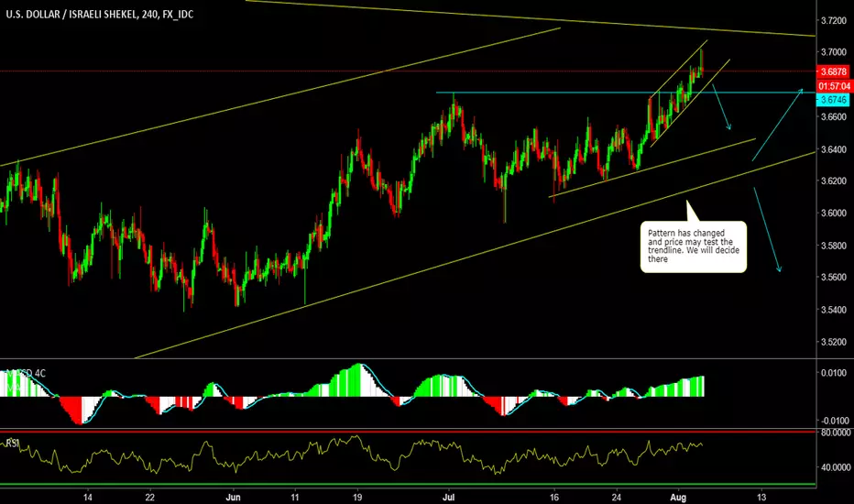Click the 40.0000 RSI scale value
Screen dimensions: 854x504
pos(836,467)
